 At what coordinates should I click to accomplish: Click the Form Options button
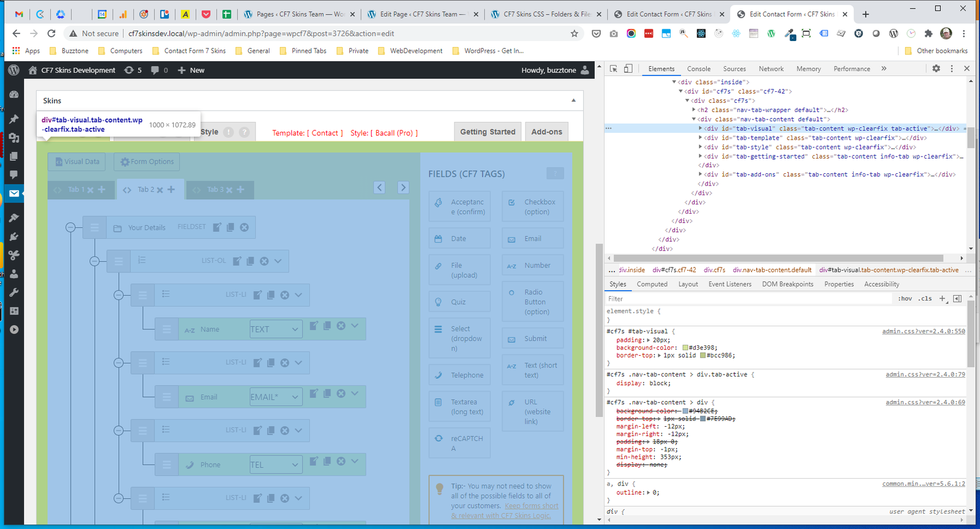pos(147,162)
